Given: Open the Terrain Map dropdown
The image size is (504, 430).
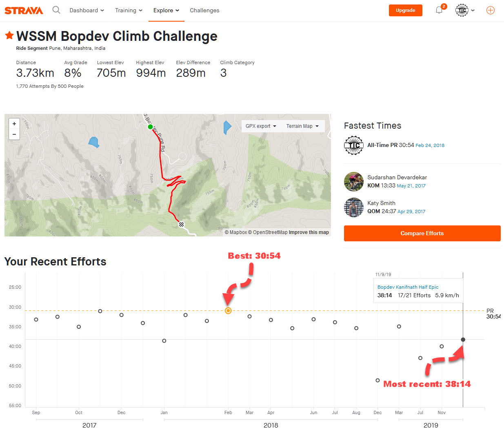Looking at the screenshot, I should click(x=302, y=126).
